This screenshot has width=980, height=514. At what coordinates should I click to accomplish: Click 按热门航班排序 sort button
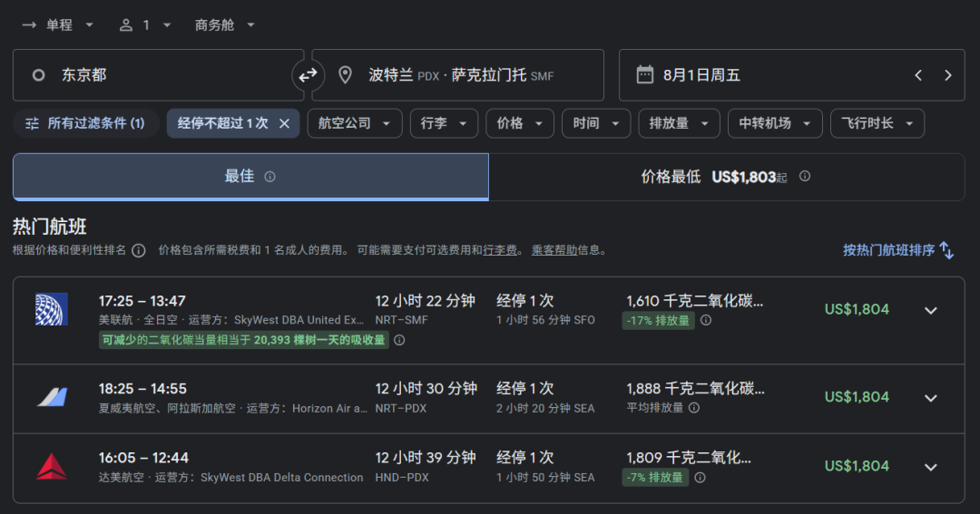pos(897,250)
